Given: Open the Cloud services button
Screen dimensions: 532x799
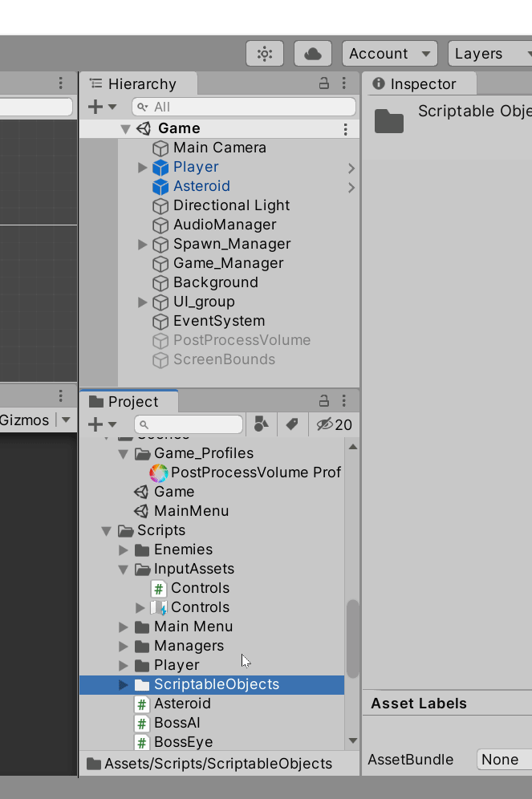Looking at the screenshot, I should pos(313,54).
